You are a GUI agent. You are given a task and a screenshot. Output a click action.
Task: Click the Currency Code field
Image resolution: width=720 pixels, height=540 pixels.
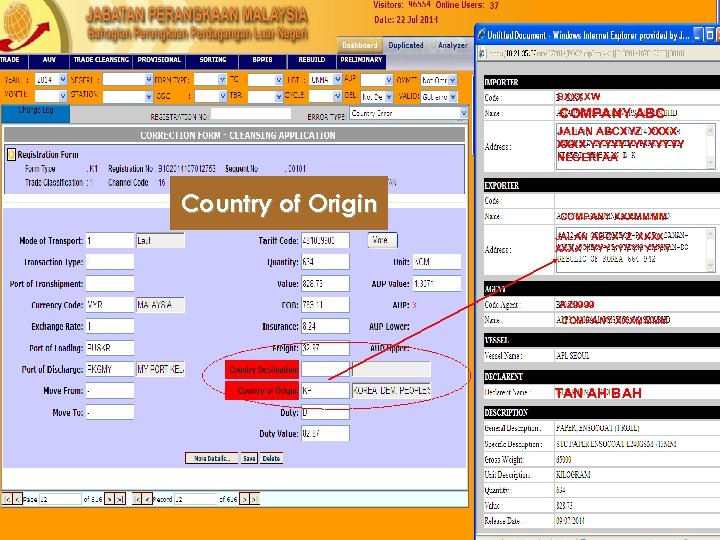pos(110,305)
